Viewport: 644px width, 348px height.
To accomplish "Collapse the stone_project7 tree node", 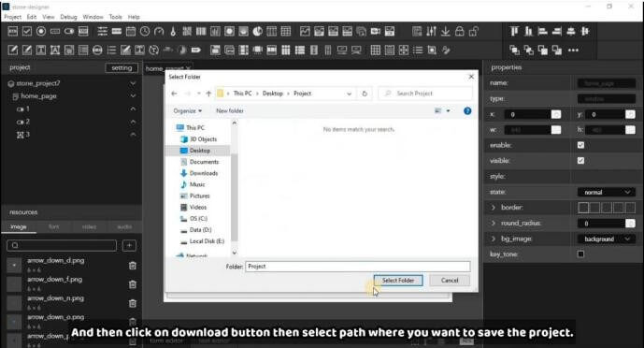I will coord(133,83).
